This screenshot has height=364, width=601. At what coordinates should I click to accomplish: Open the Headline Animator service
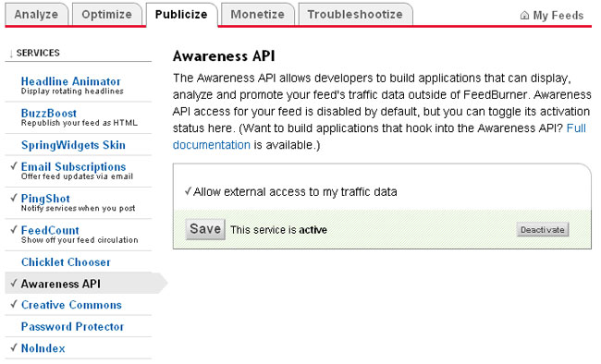(71, 81)
